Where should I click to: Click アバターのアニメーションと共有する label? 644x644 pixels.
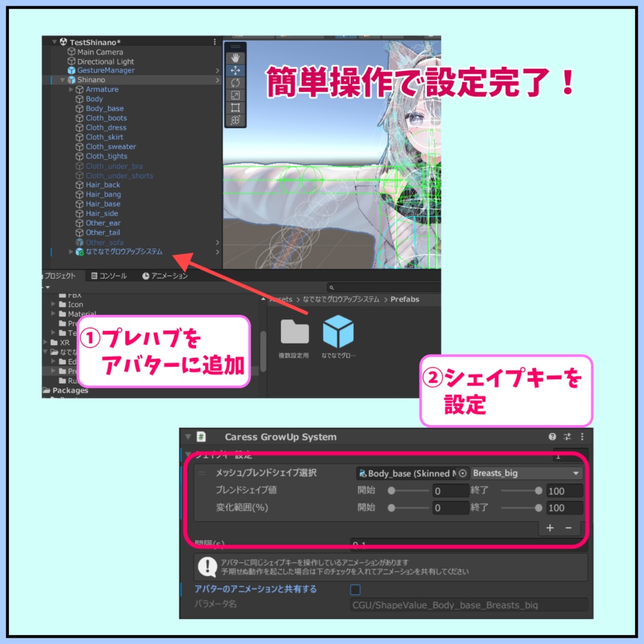point(255,589)
